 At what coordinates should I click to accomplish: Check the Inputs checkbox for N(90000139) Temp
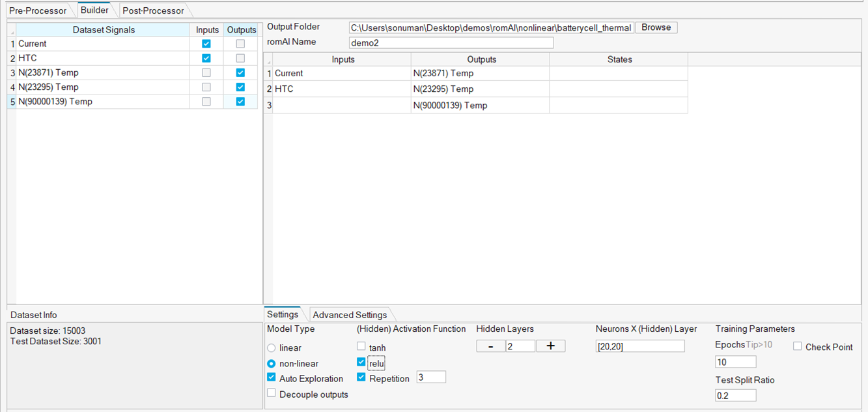point(206,101)
